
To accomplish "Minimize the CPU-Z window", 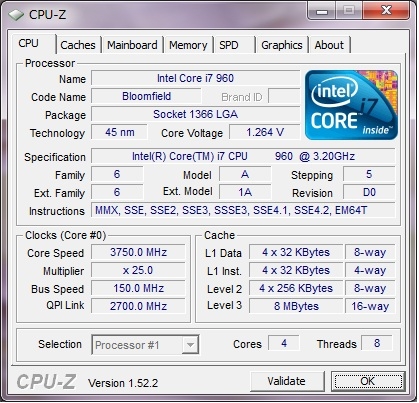I will click(321, 11).
